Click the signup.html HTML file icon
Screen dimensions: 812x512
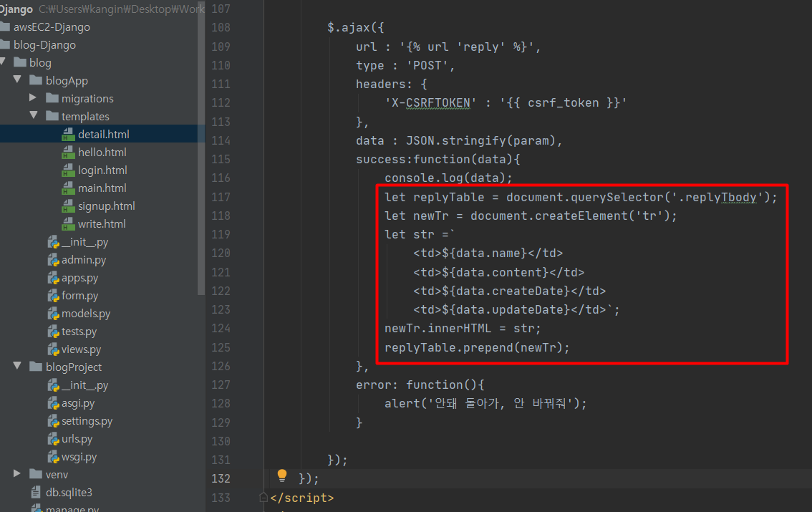click(x=68, y=206)
